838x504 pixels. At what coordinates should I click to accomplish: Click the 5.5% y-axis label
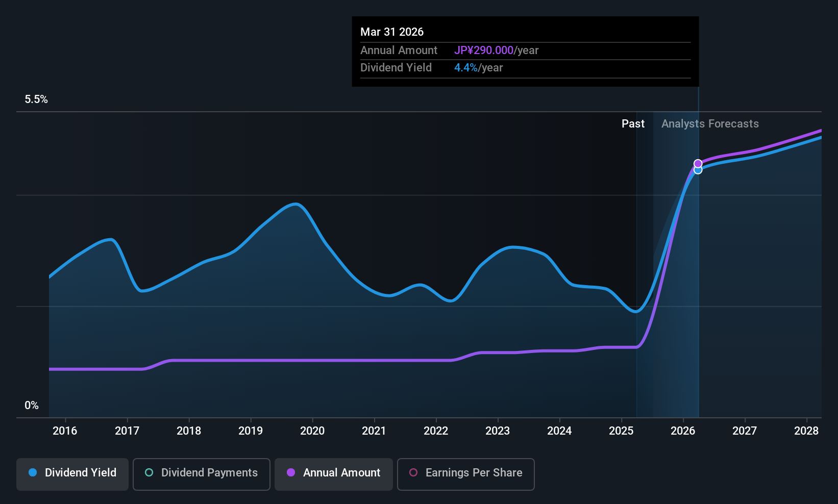pyautogui.click(x=36, y=99)
